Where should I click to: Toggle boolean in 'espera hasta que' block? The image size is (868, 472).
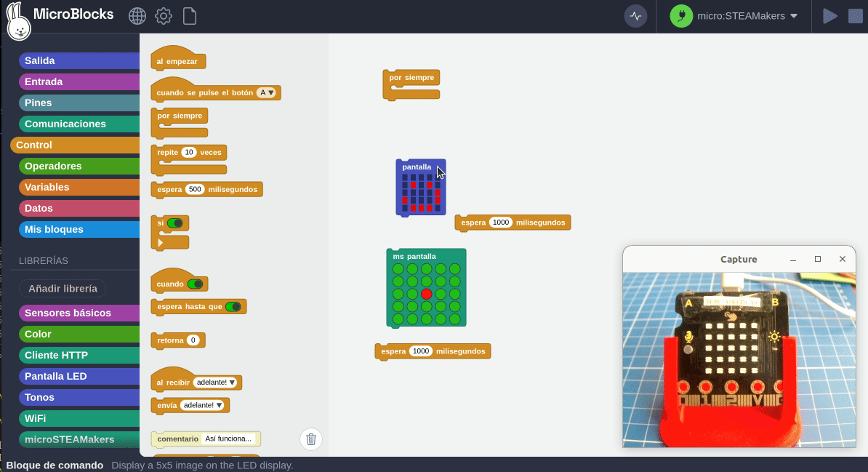coord(233,306)
